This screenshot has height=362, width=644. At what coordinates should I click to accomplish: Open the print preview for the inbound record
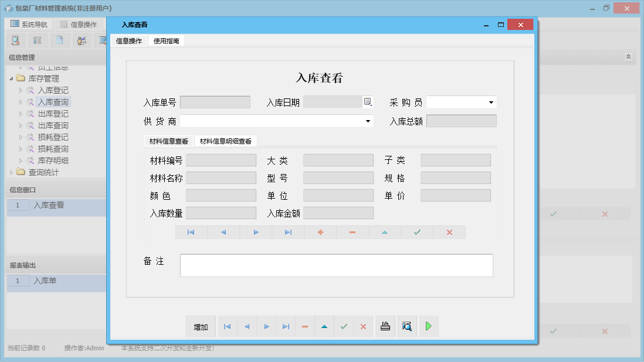406,326
